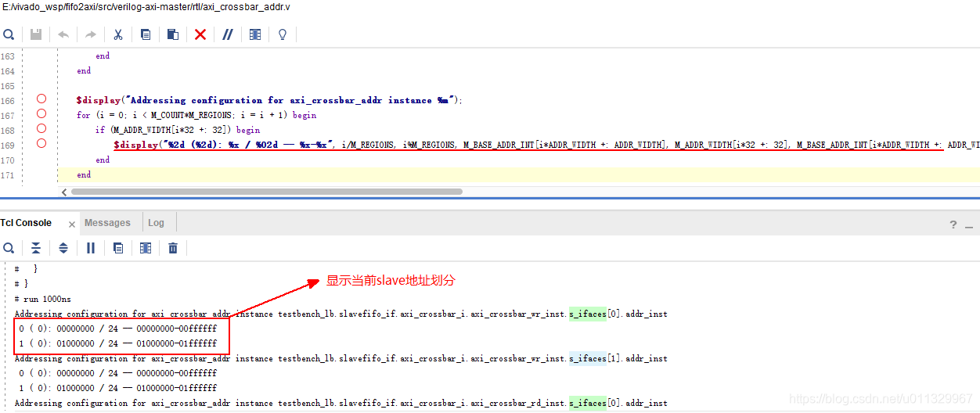Click the light bulb icon
The width and height of the screenshot is (980, 413).
point(283,34)
